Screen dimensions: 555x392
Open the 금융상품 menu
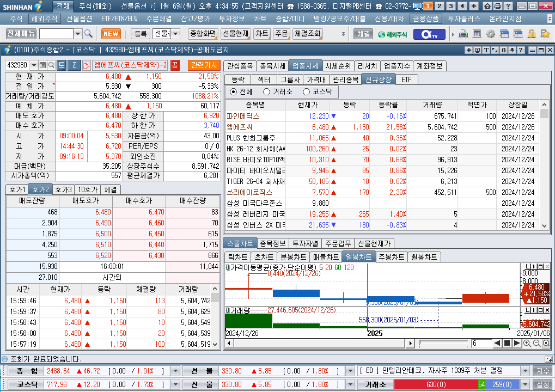tap(425, 19)
